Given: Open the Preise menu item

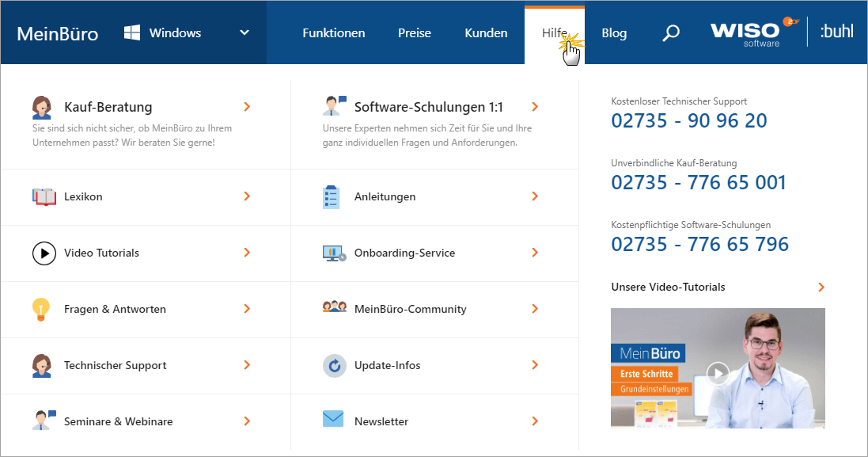Looking at the screenshot, I should click(415, 33).
